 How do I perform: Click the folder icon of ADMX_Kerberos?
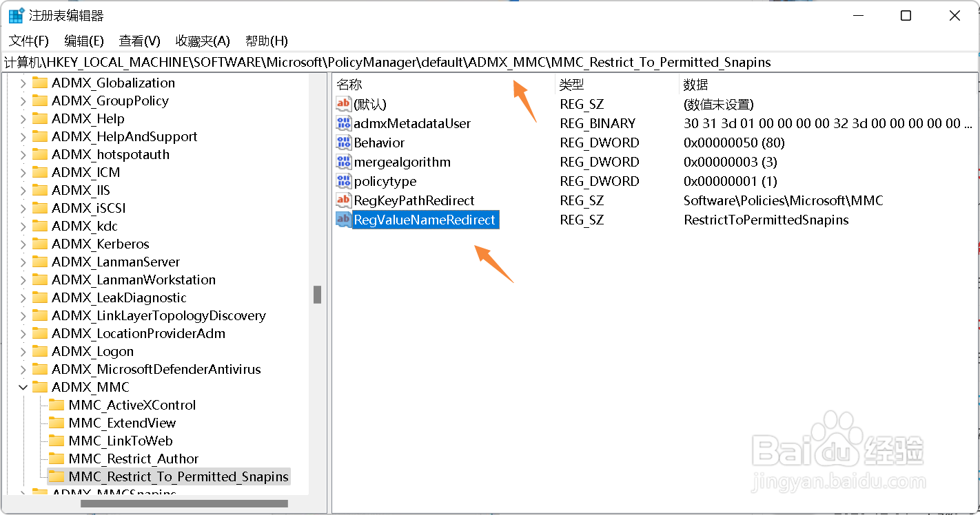(41, 244)
